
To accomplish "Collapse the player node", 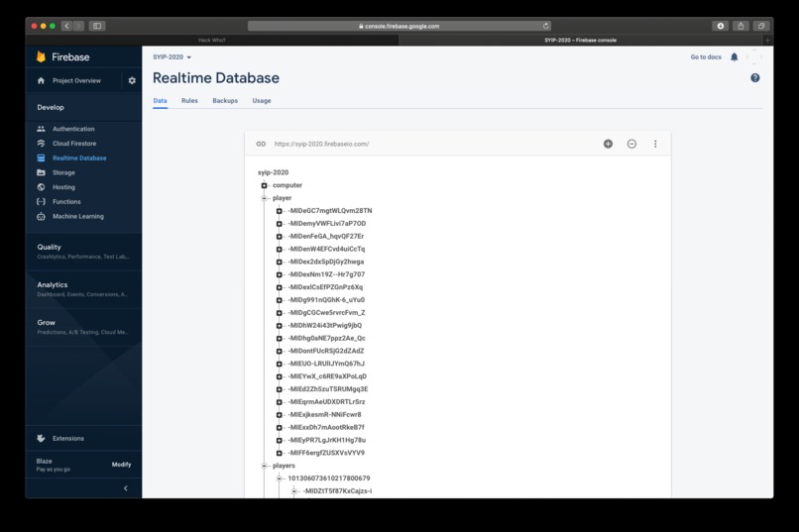I will 264,198.
